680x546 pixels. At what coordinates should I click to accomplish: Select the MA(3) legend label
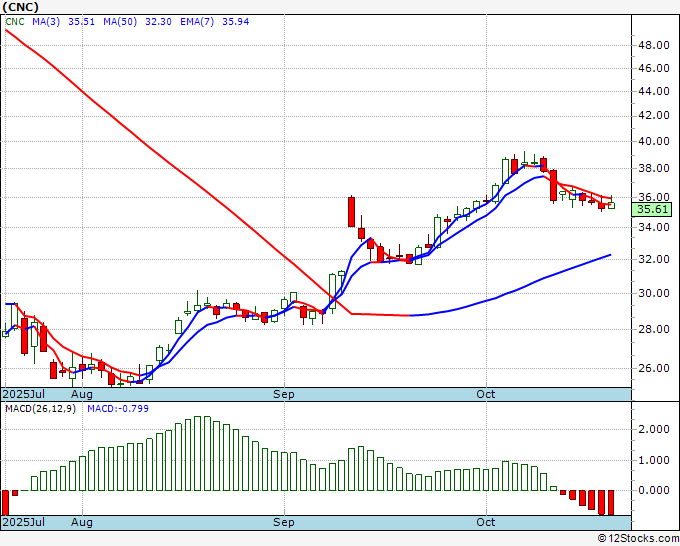(x=46, y=22)
